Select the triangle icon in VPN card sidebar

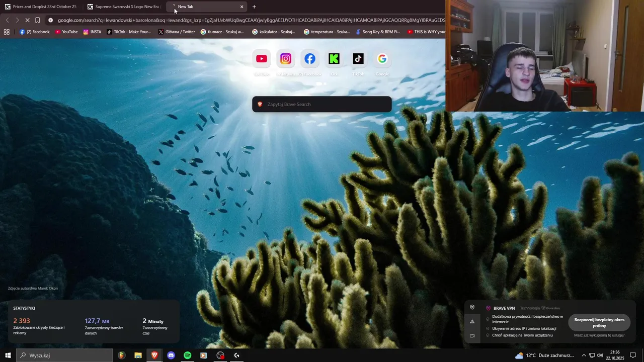[x=472, y=321]
